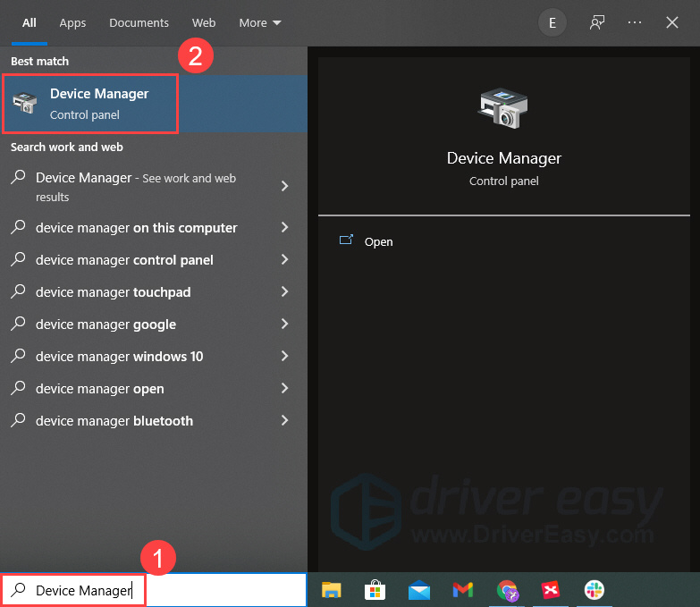Open the Mail app icon

[418, 590]
